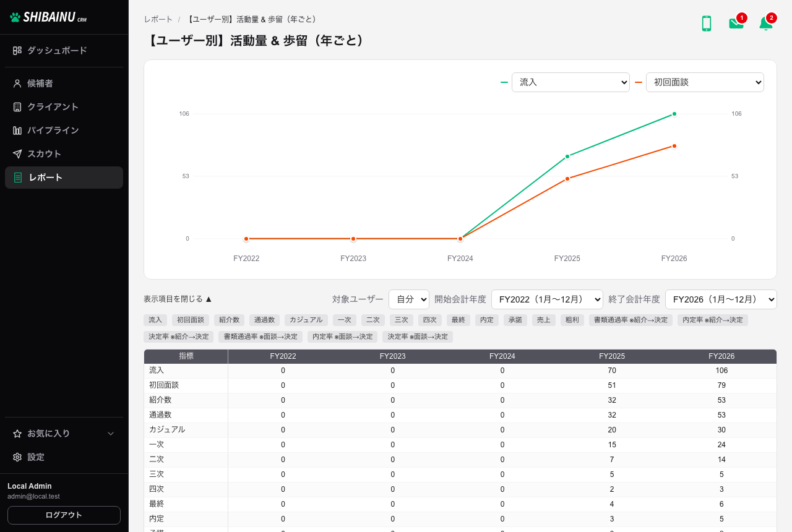The height and width of the screenshot is (532, 792).
Task: Open the mobile phone icon in header
Action: click(707, 24)
